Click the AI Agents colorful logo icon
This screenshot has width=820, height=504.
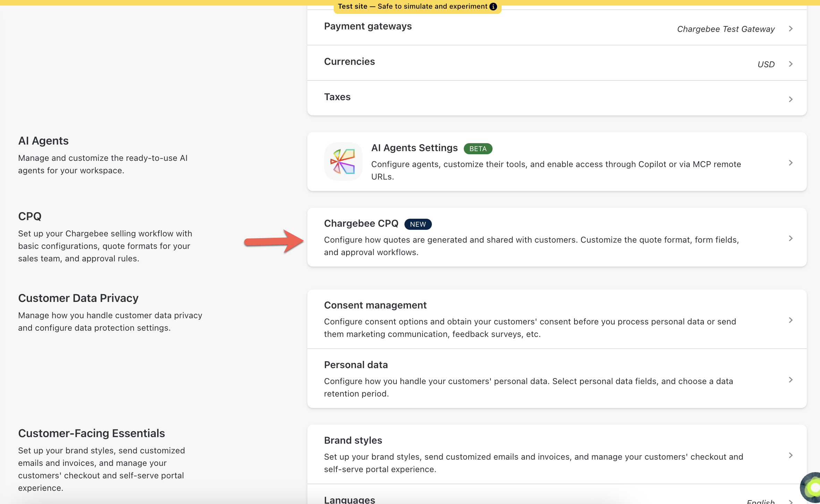pyautogui.click(x=343, y=162)
